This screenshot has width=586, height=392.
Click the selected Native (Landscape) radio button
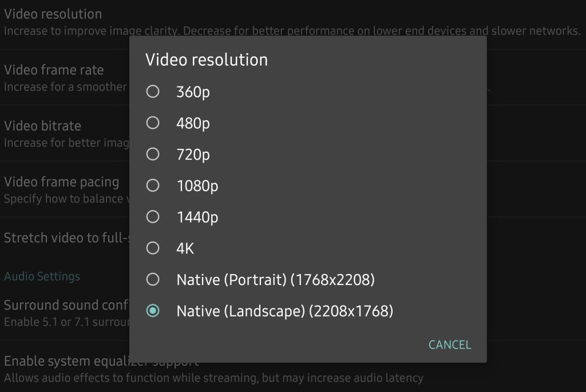coord(153,311)
